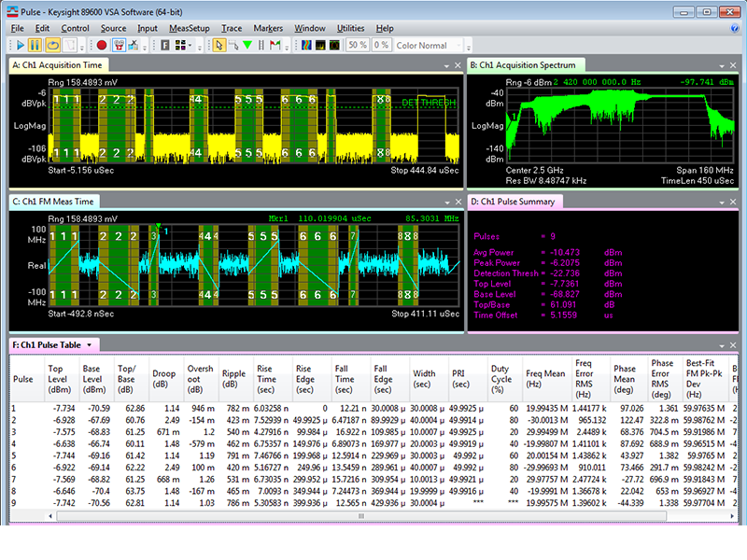Click the red Record icon
This screenshot has width=747, height=560.
tap(100, 45)
